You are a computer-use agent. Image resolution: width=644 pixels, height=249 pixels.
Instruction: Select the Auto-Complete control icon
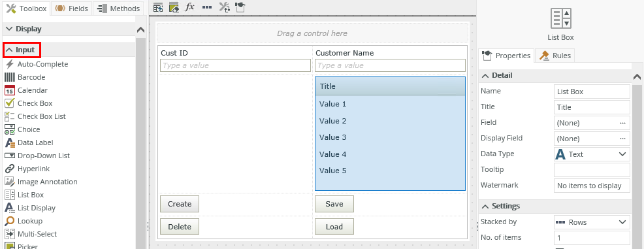pos(10,64)
